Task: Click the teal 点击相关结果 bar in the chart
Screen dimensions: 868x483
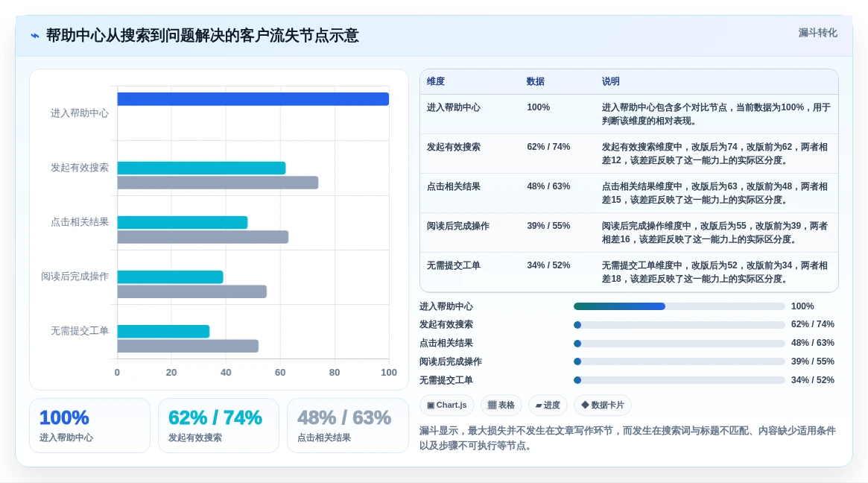Action: click(x=182, y=223)
